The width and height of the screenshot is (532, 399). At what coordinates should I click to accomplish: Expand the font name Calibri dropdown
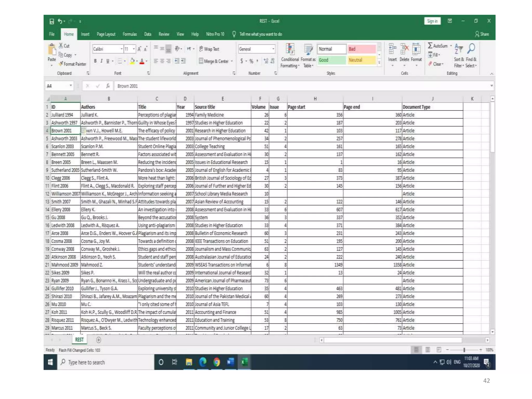pos(121,49)
